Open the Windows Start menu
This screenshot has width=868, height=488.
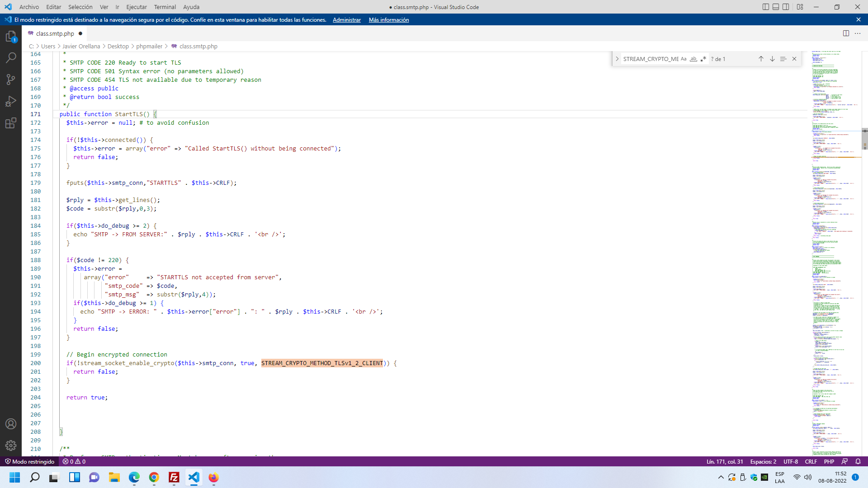point(14,477)
